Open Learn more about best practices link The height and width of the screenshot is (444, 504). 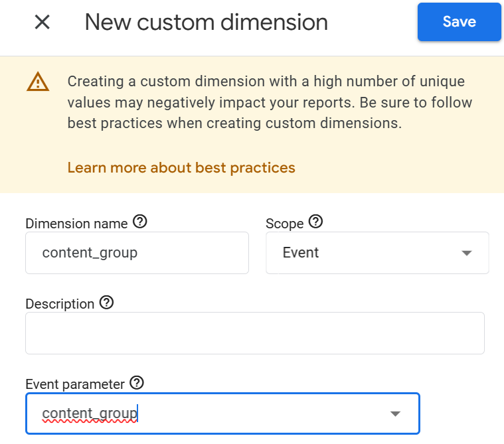tap(181, 167)
